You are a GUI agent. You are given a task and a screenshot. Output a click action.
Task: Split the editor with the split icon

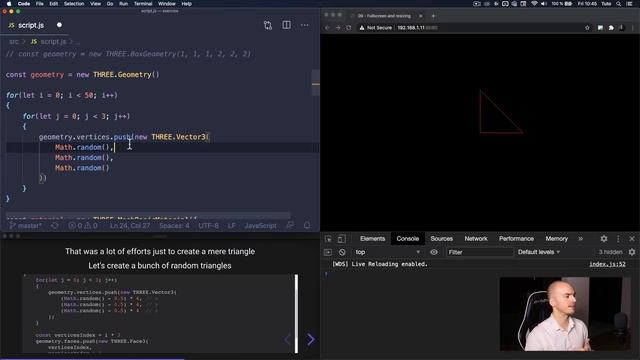(287, 25)
